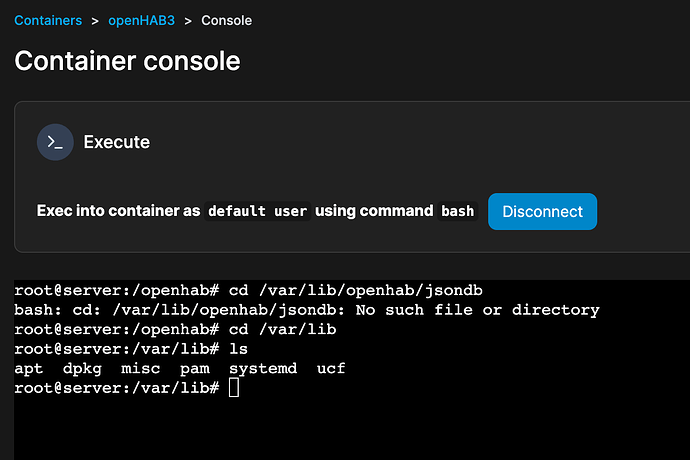Click "dpkg" in the ls output
This screenshot has height=460, width=690.
(82, 368)
